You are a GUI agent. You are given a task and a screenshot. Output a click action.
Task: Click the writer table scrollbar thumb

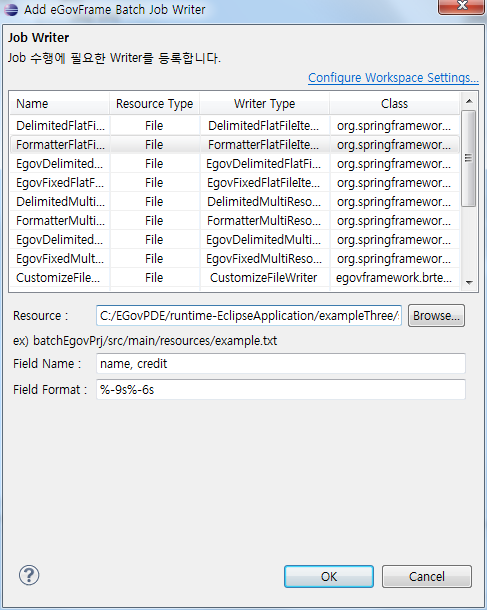coord(469,158)
